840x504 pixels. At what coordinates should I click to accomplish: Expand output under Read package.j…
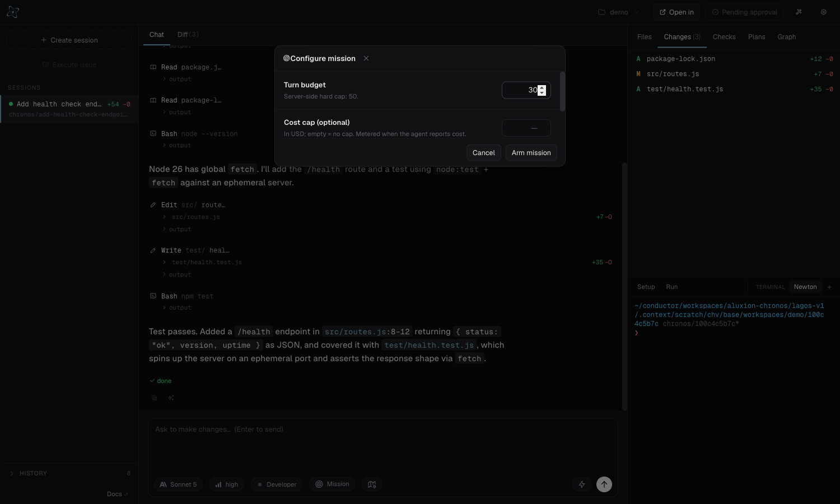click(x=176, y=80)
